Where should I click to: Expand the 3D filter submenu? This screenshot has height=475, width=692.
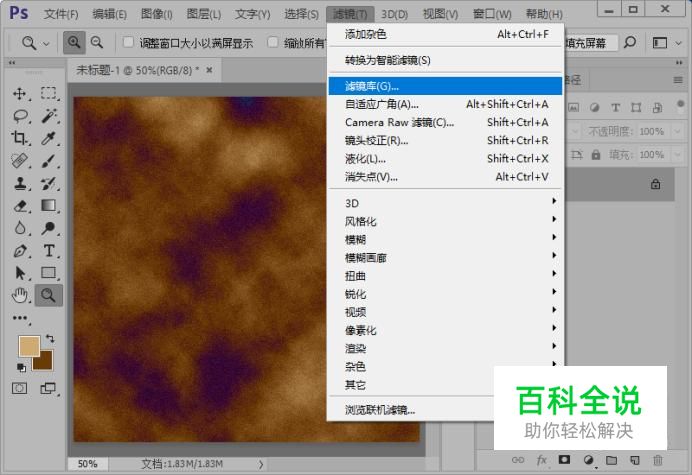click(445, 203)
